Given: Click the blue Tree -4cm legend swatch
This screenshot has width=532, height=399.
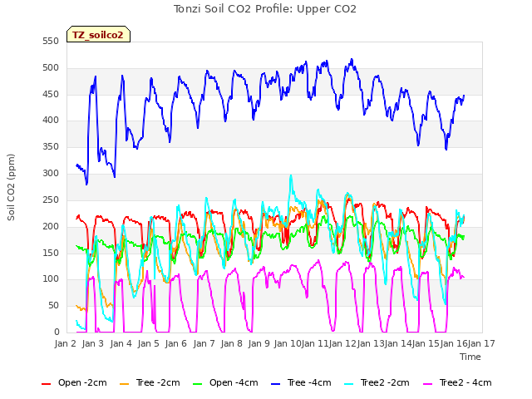Looking at the screenshot, I should (x=275, y=384).
